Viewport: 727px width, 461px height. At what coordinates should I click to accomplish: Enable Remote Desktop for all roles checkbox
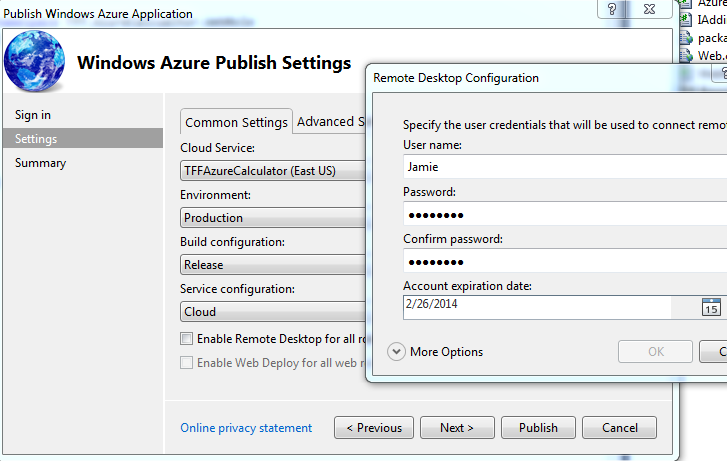(x=186, y=339)
